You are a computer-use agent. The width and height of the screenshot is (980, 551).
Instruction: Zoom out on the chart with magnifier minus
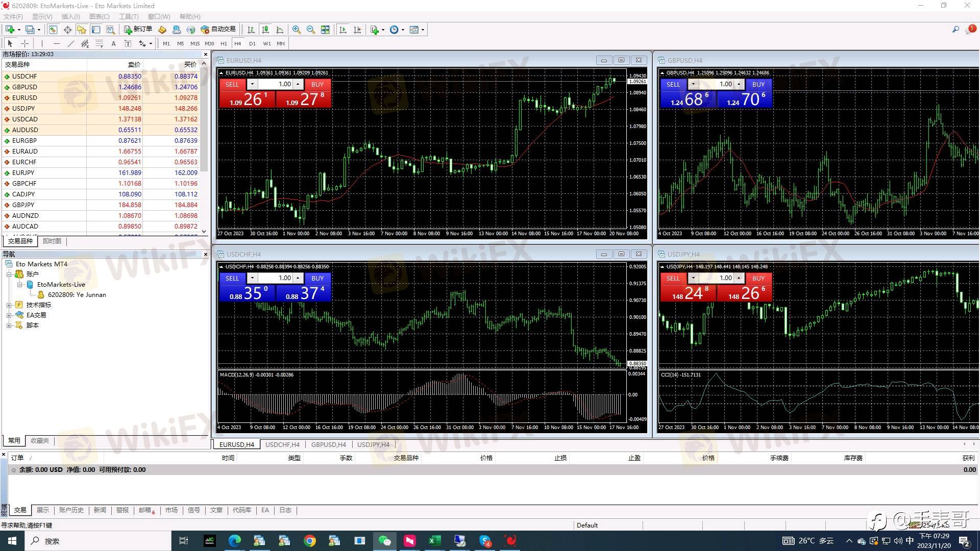click(x=311, y=30)
